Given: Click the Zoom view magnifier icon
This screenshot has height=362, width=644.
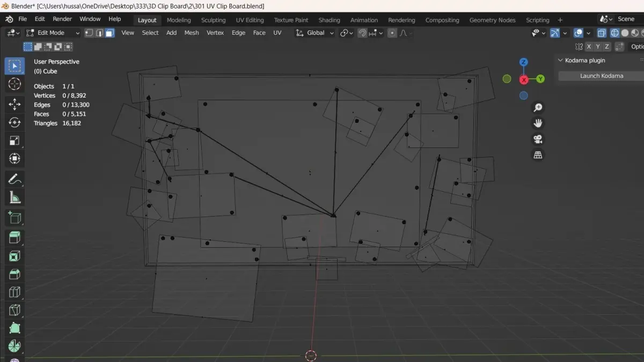Looking at the screenshot, I should pyautogui.click(x=538, y=108).
